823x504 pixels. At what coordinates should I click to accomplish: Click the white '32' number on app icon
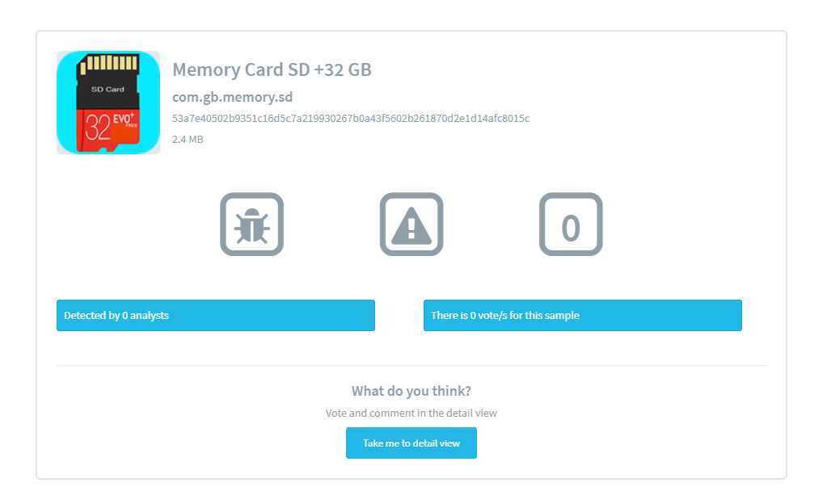pyautogui.click(x=97, y=128)
